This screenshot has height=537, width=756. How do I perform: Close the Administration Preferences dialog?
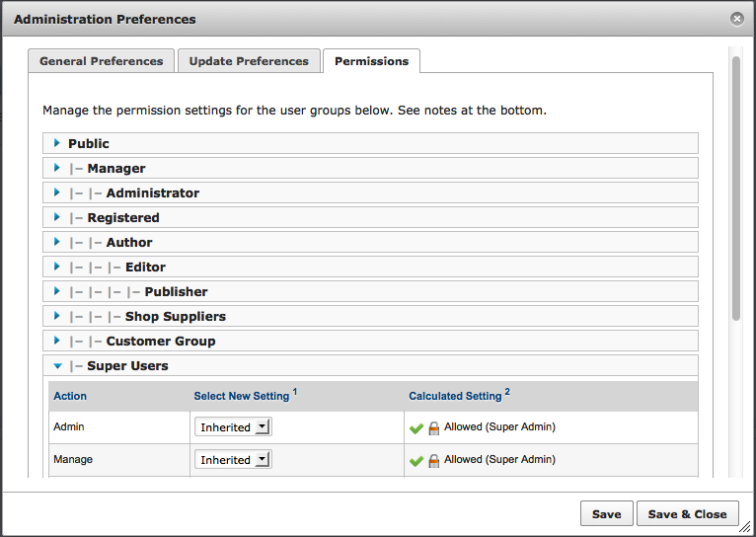tap(736, 19)
